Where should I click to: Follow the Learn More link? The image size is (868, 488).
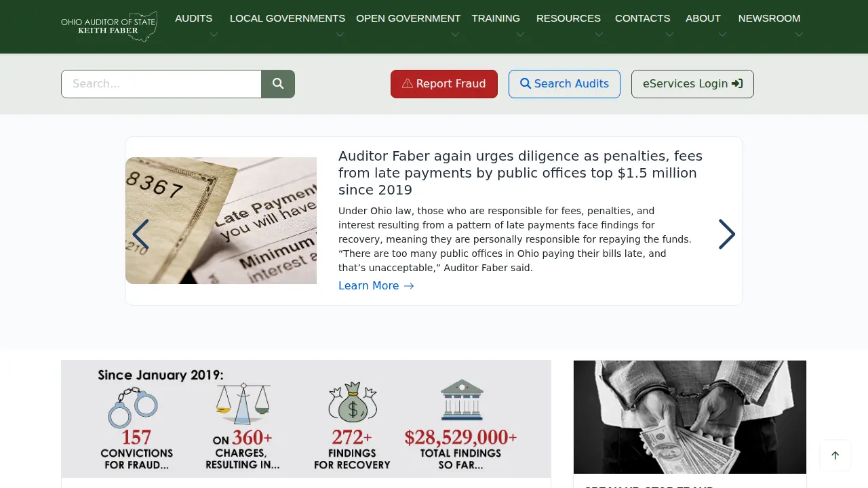point(376,286)
